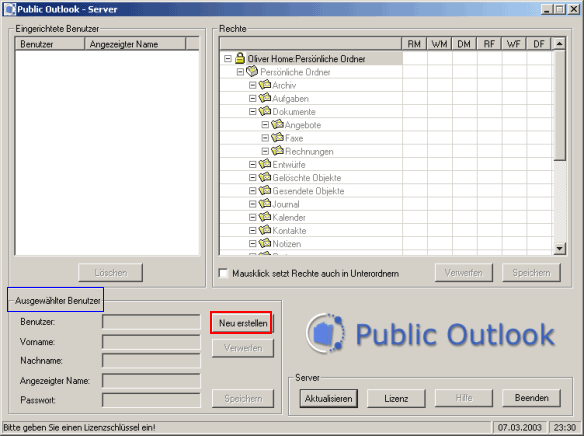Create a new user with Neu erstellen
The width and height of the screenshot is (584, 436).
(x=243, y=323)
